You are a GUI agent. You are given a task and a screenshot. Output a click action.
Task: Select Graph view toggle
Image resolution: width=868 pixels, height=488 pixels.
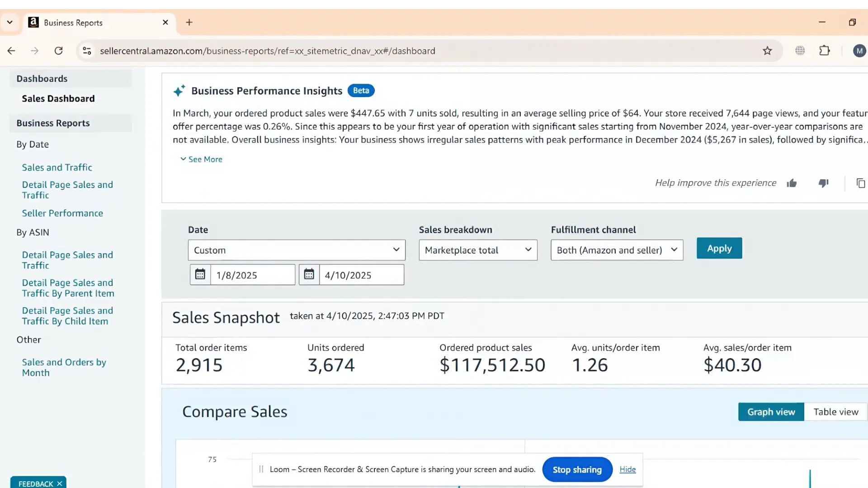[771, 412]
